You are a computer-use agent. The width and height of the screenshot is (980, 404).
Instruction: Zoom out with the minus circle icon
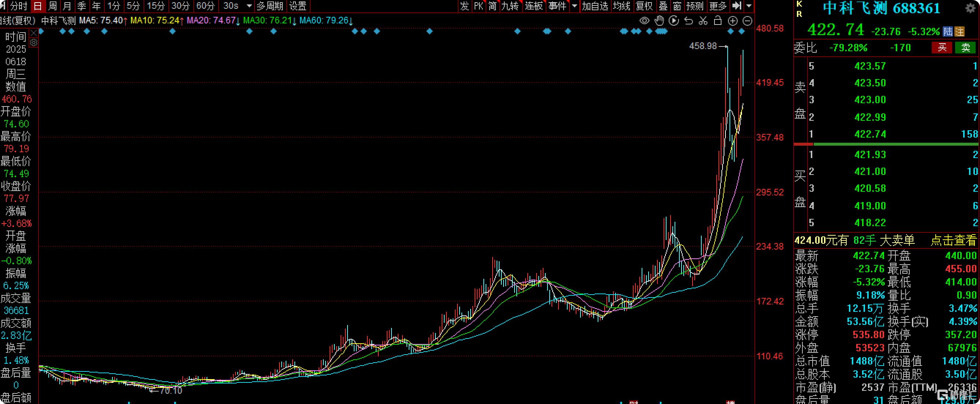747,21
